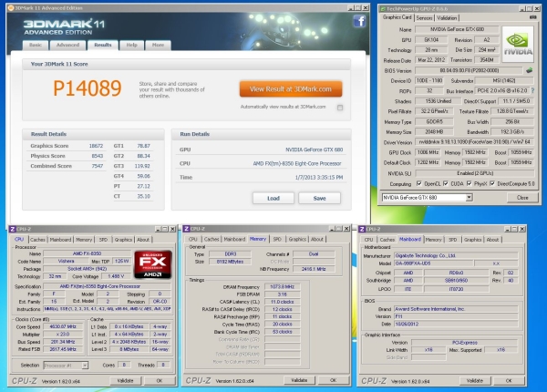Click the DRAM Frequency value 1073.8 MHz
The image size is (547, 392).
tap(282, 286)
